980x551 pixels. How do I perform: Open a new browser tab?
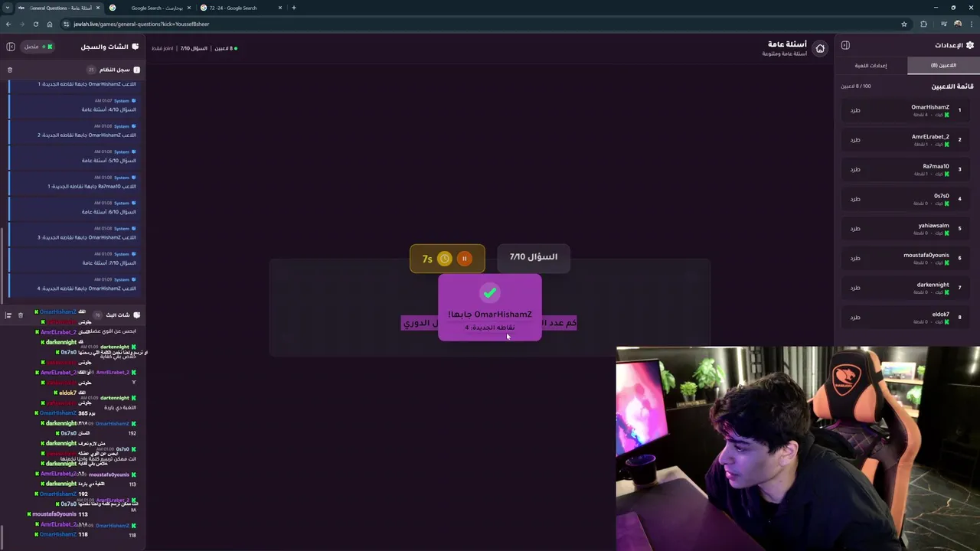click(x=294, y=8)
